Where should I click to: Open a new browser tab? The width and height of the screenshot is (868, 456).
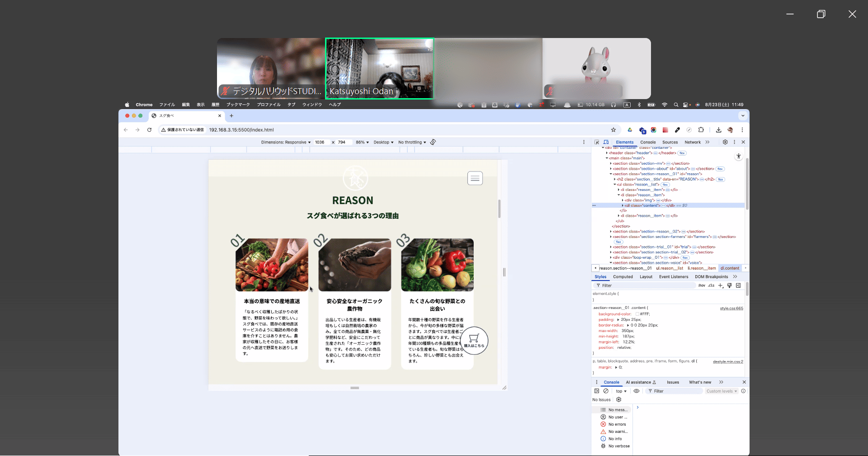[x=231, y=116]
